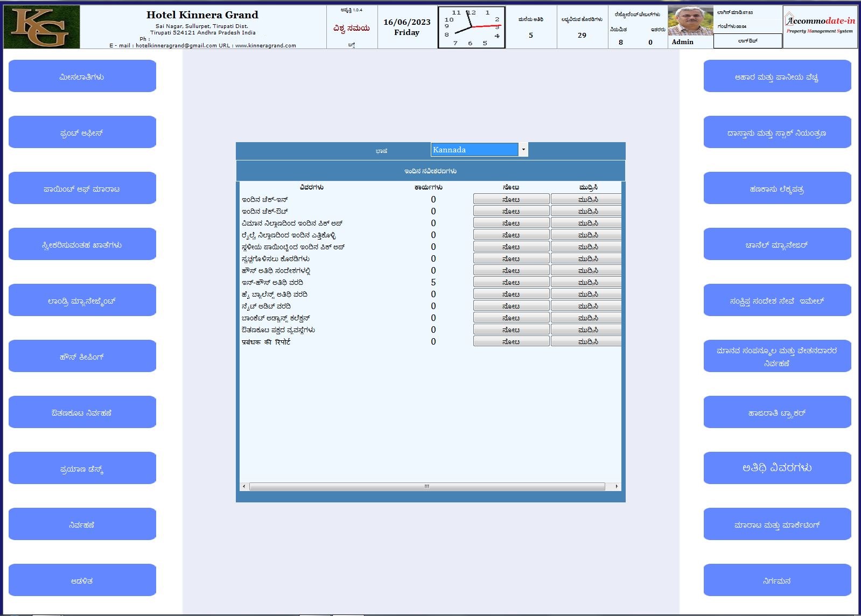Screen dimensions: 861x616
Task: Click the Exit (ನಿರ್ಗಮನ) button
Action: pos(777,580)
